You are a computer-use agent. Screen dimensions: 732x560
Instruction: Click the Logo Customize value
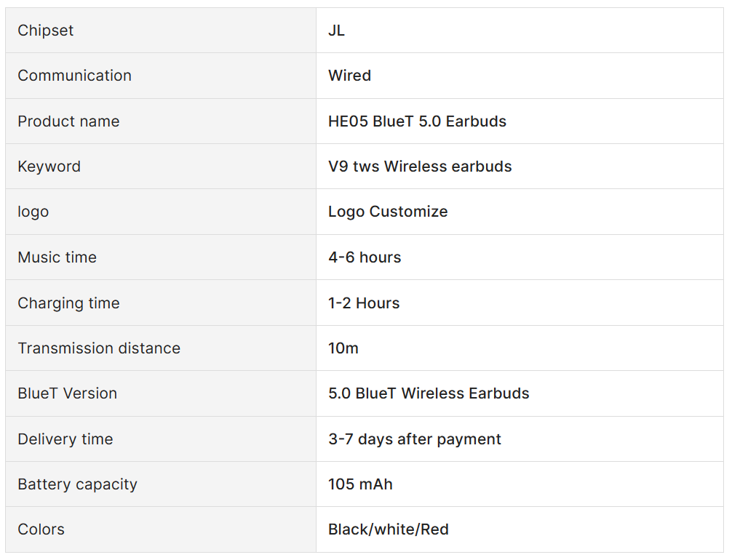coord(388,212)
